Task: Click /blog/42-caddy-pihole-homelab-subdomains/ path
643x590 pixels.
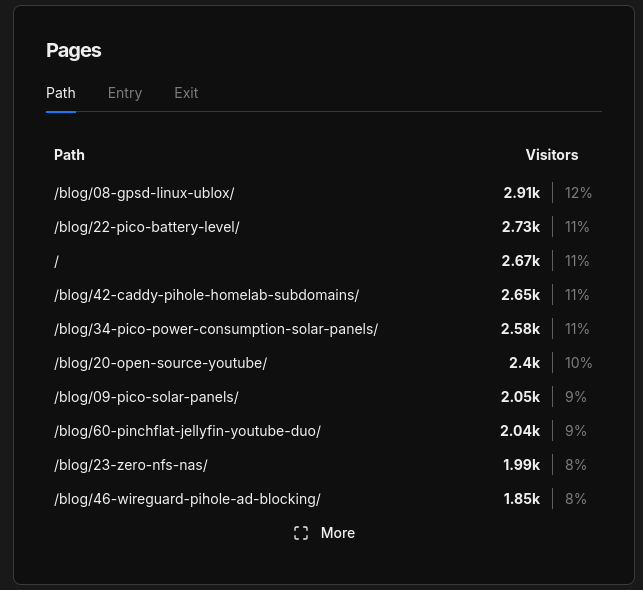Action: pos(206,295)
